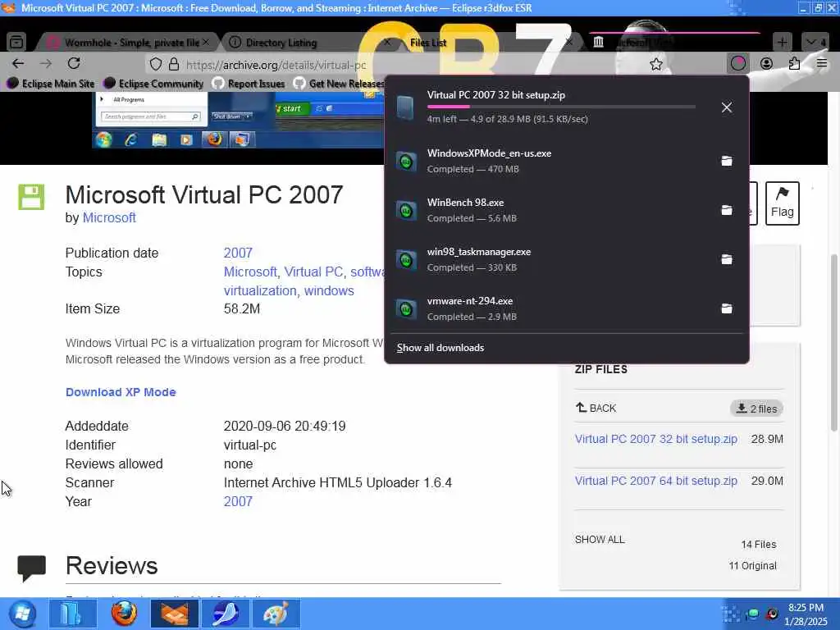The width and height of the screenshot is (840, 630).
Task: Open the hamburger application menu
Action: [822, 63]
